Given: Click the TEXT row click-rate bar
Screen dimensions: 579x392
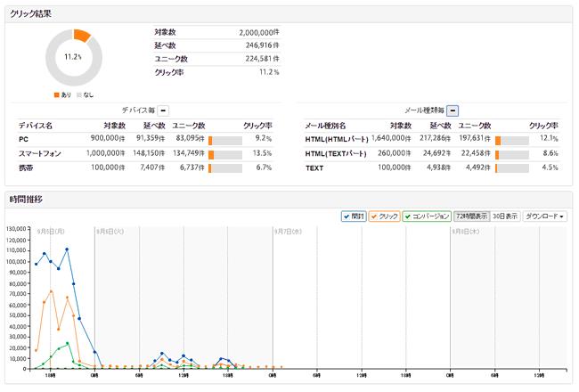Looking at the screenshot, I should 512,168.
